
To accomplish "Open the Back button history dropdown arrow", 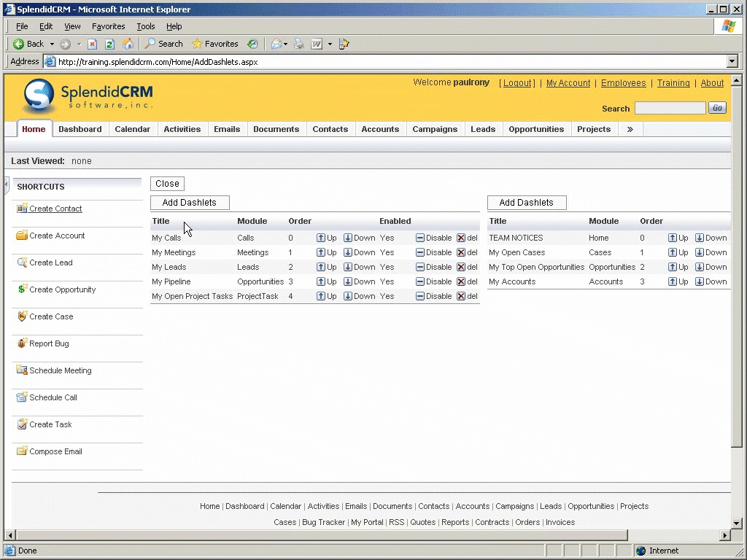I will pos(52,44).
